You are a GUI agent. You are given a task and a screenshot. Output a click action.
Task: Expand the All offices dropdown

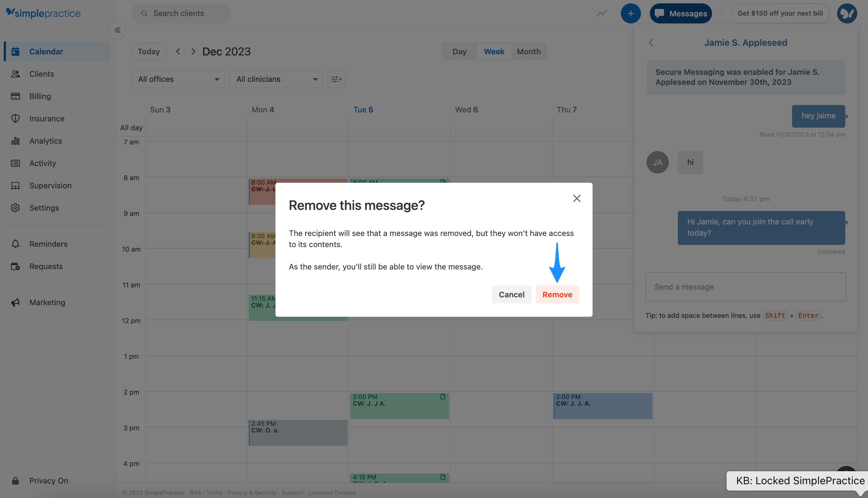coord(178,79)
